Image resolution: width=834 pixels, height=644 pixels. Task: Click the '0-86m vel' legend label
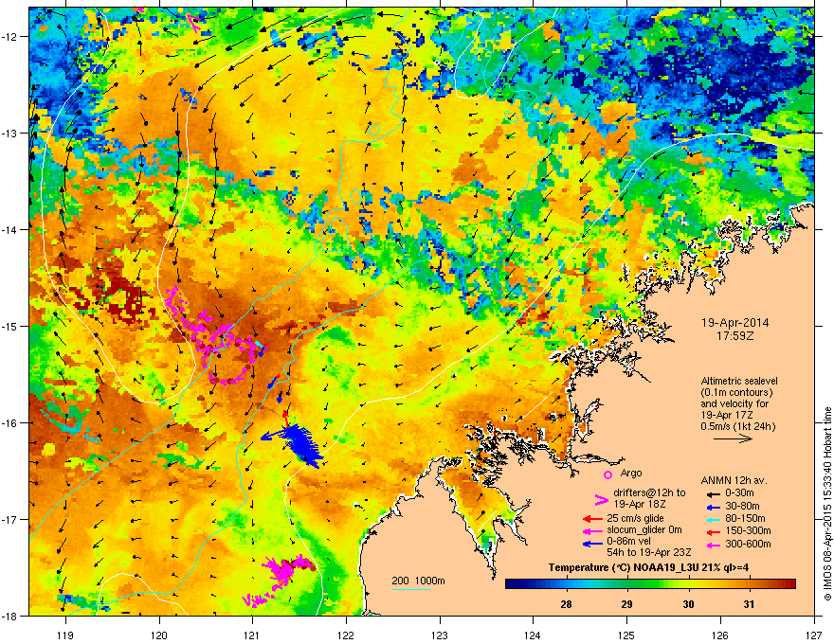628,542
